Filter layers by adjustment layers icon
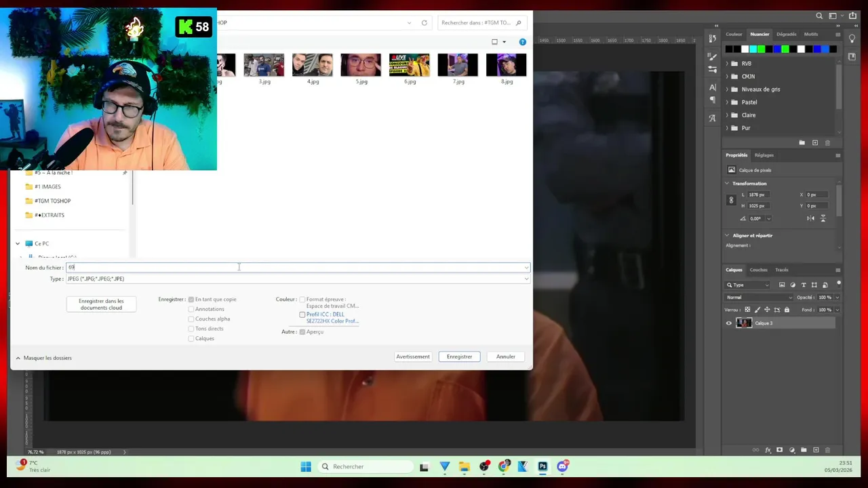 [x=793, y=285]
